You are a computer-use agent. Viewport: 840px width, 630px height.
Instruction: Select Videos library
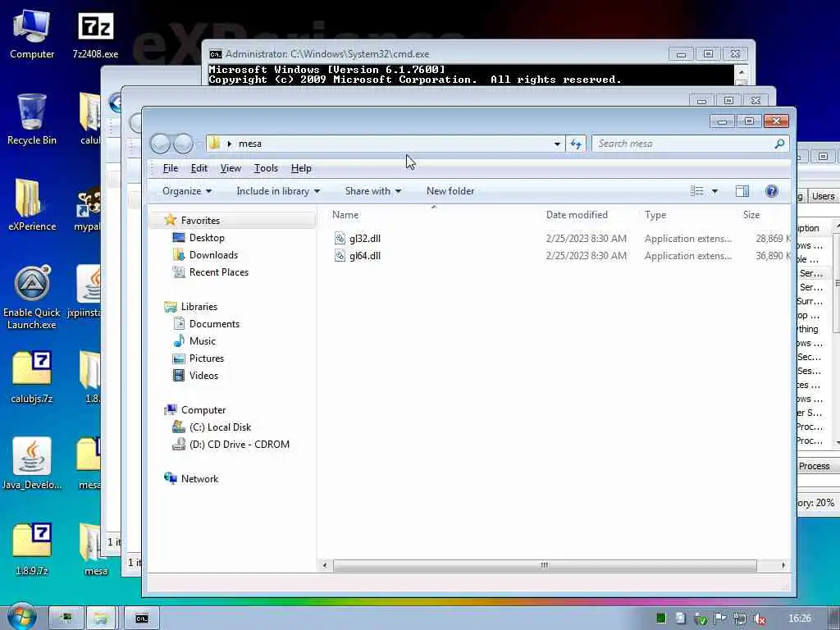tap(203, 376)
